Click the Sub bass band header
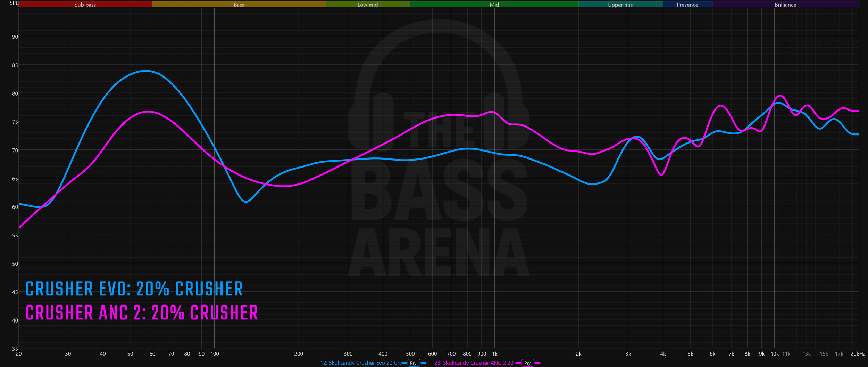868x367 pixels. coord(86,5)
